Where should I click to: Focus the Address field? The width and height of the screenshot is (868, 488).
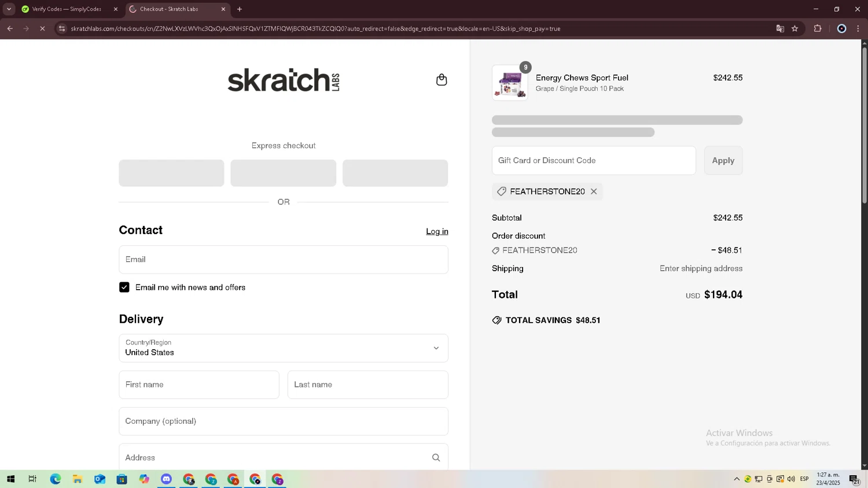pyautogui.click(x=284, y=457)
